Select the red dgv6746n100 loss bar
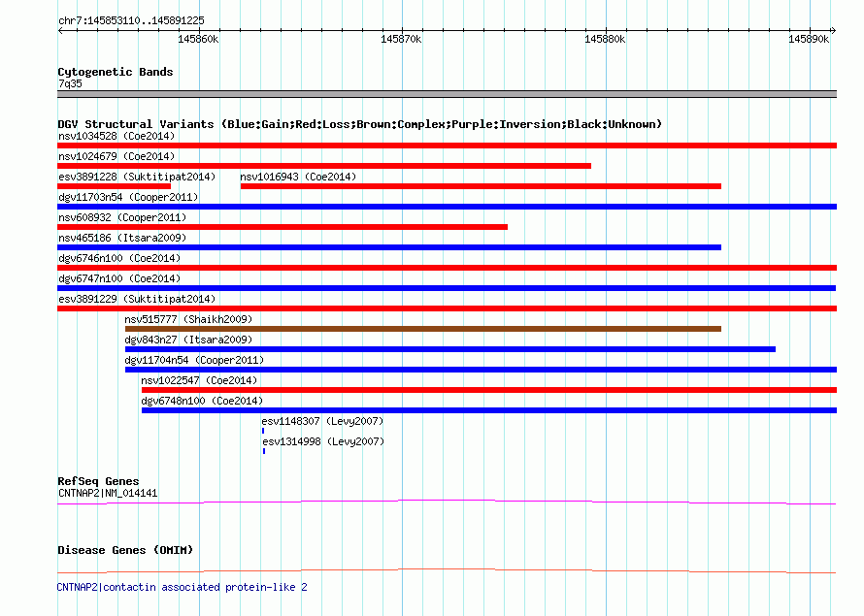 447,268
